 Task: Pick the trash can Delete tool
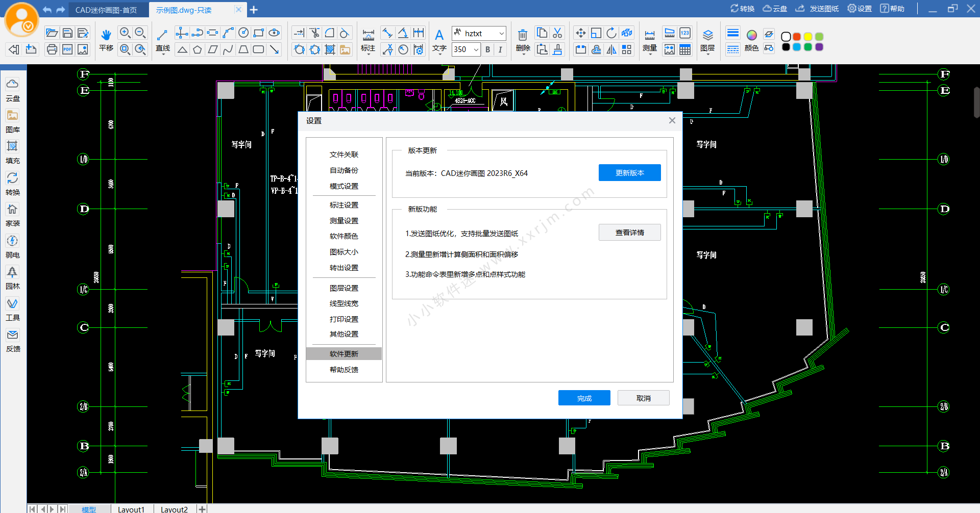pyautogui.click(x=523, y=35)
